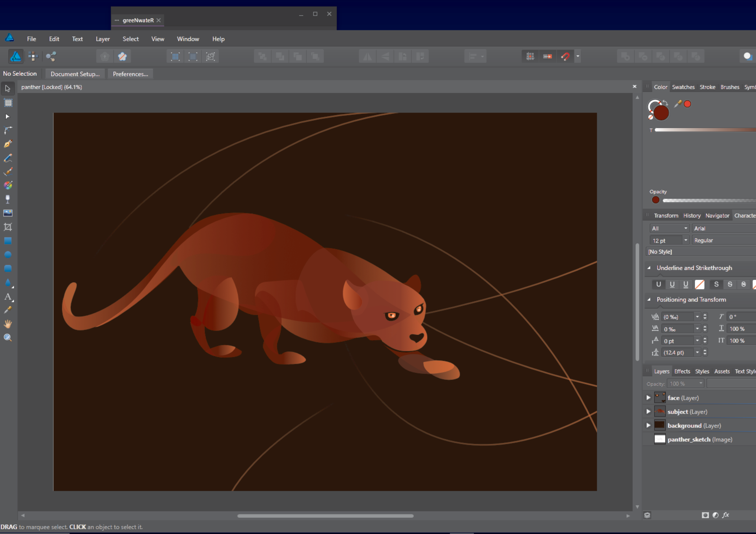The height and width of the screenshot is (534, 756).
Task: Collapse Underline and Strikethrough section
Action: (649, 268)
